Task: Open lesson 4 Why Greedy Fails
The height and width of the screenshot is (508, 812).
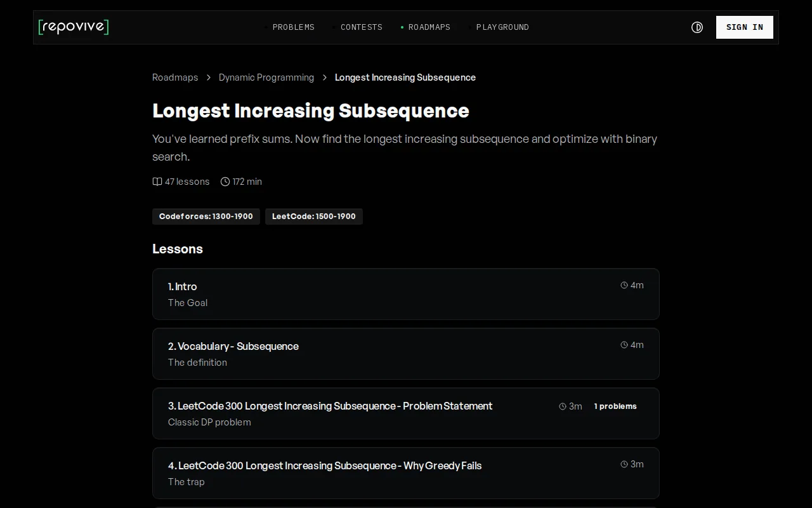Action: pyautogui.click(x=406, y=473)
